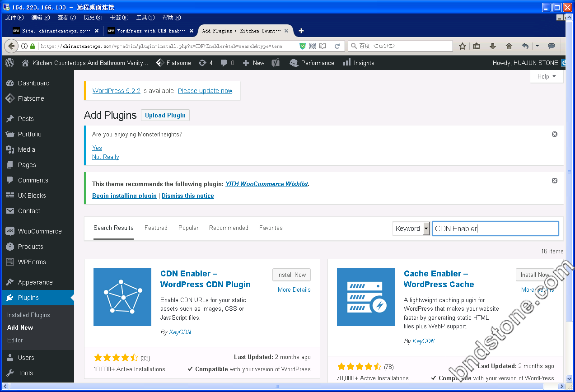
Task: Open the 工具 menu
Action: pyautogui.click(x=145, y=18)
